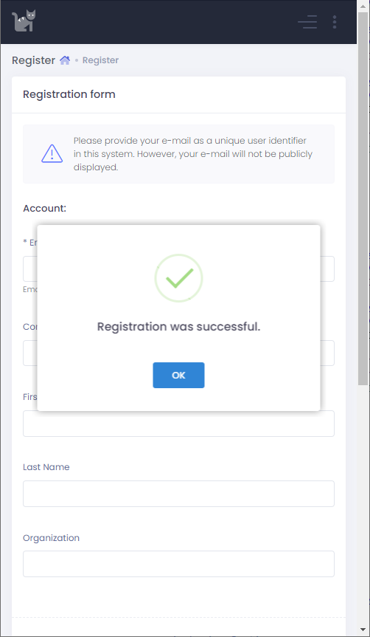Click the vertical scrollbar thumb

click(x=363, y=198)
